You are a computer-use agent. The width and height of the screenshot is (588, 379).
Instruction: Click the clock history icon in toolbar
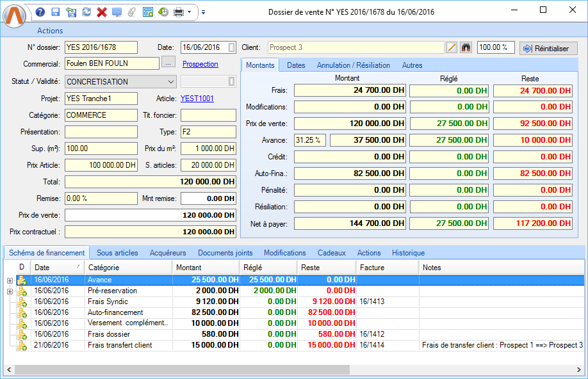click(x=163, y=12)
